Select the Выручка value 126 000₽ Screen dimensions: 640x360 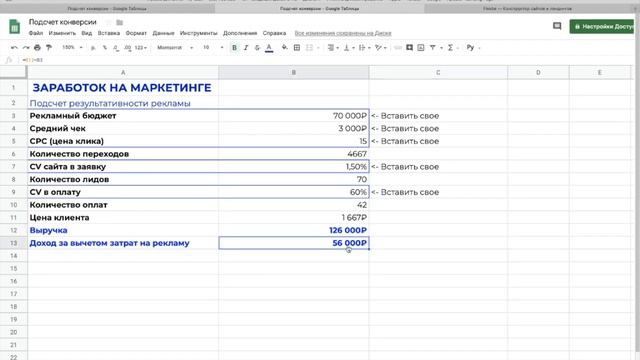click(293, 230)
